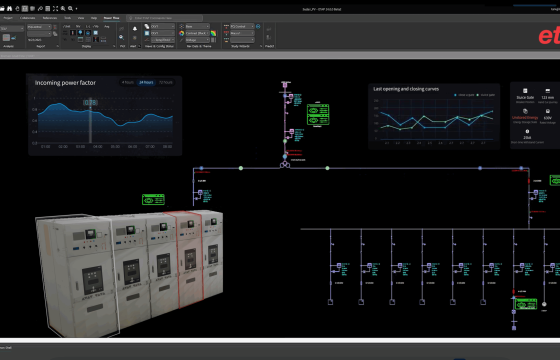Open the middle Views & Config dropdown
Viewport: 560px width, 360px height.
pos(162,33)
